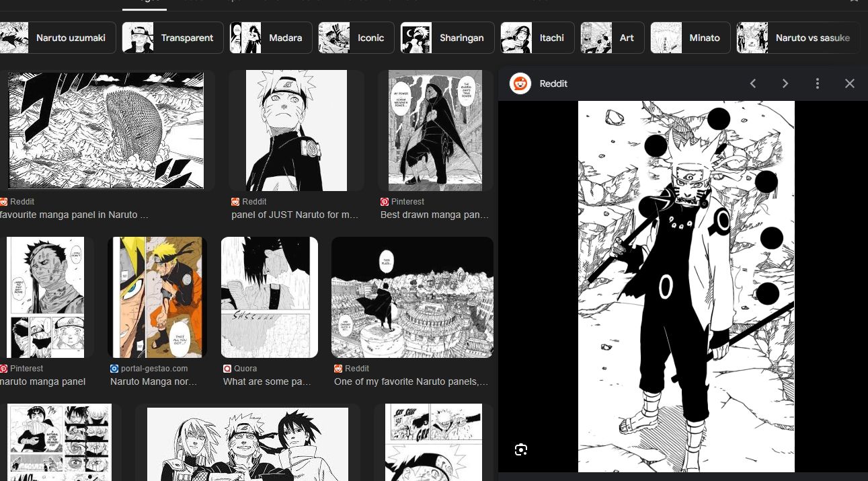The width and height of the screenshot is (868, 481).
Task: Select the Madara filter chip
Action: [271, 38]
